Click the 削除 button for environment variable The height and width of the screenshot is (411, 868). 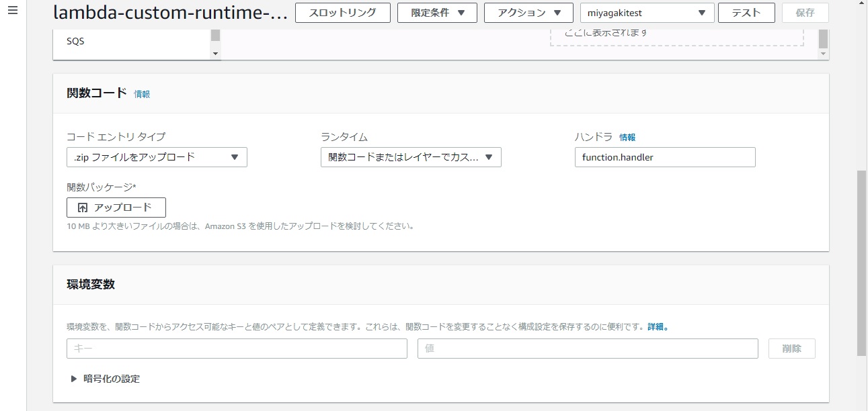click(x=791, y=349)
